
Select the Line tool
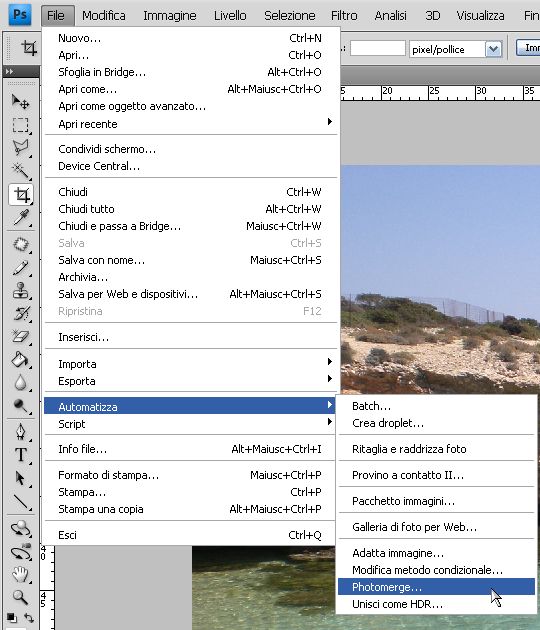[20, 502]
